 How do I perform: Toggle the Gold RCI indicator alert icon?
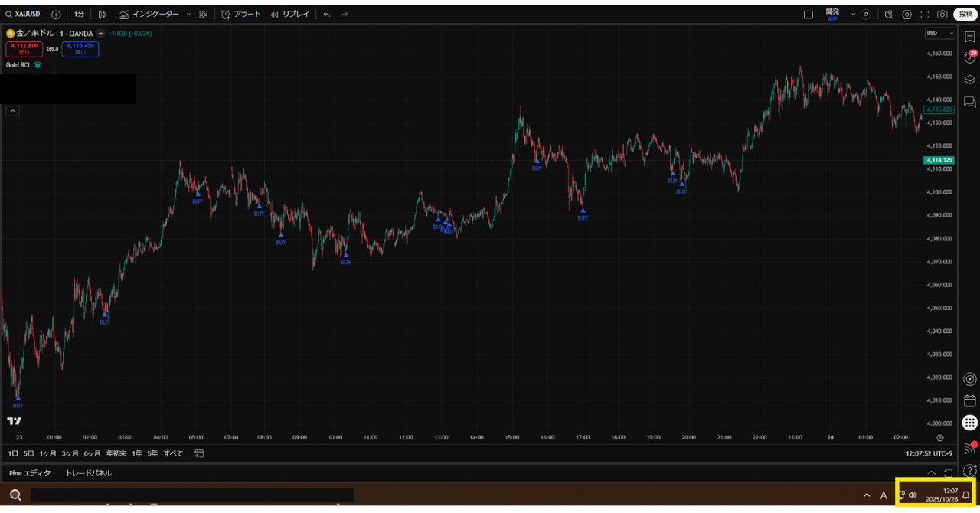pyautogui.click(x=38, y=65)
